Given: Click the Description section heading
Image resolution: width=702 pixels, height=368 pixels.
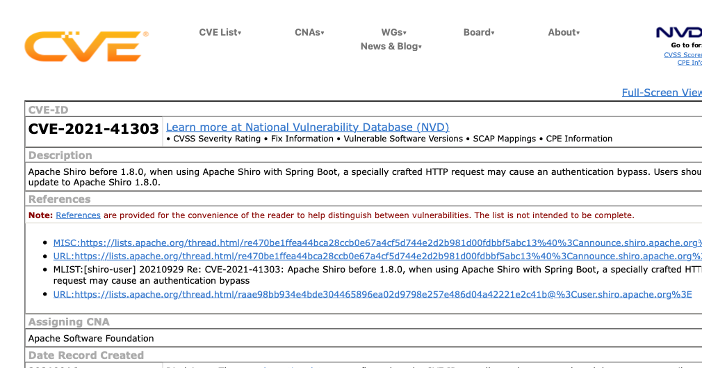Looking at the screenshot, I should 60,155.
